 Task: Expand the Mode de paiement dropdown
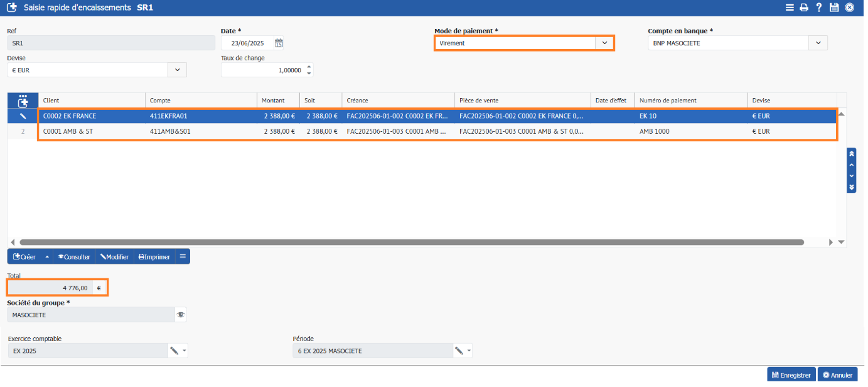coord(604,43)
